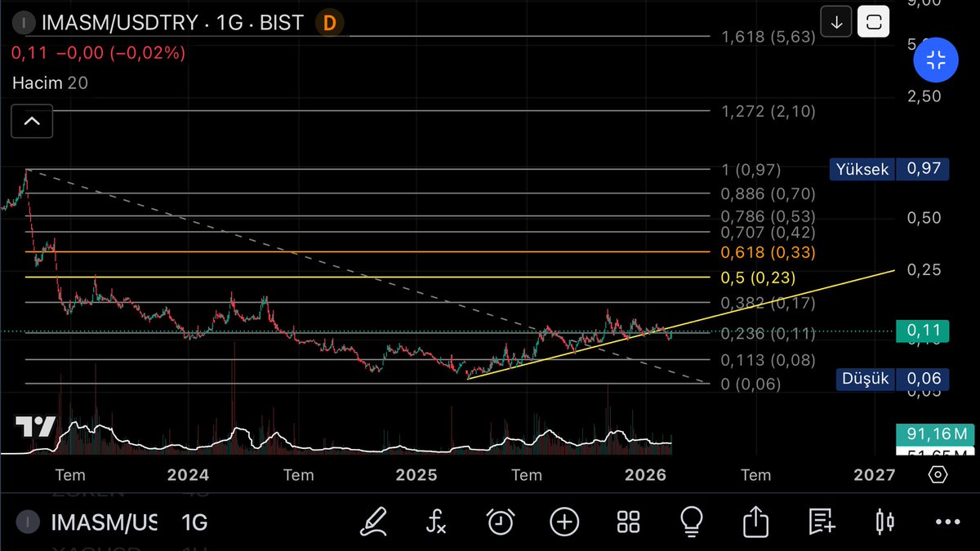Click the blue collapse fullscreen button
Viewport: 980px width, 551px height.
[937, 59]
